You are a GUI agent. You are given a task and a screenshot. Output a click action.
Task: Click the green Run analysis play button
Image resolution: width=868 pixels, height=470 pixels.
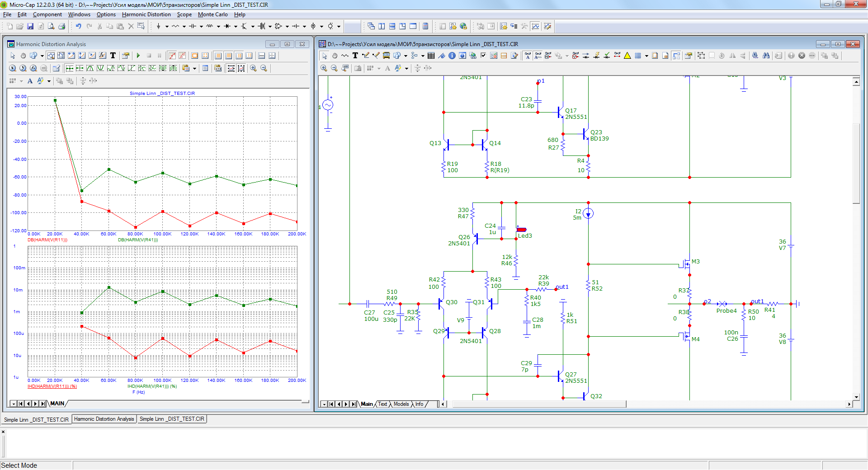138,56
